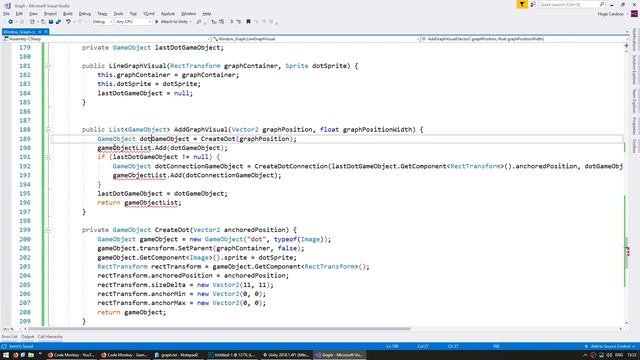Click the Ln indicator in status bar
Viewport: 640px width, 360px height.
392,346
